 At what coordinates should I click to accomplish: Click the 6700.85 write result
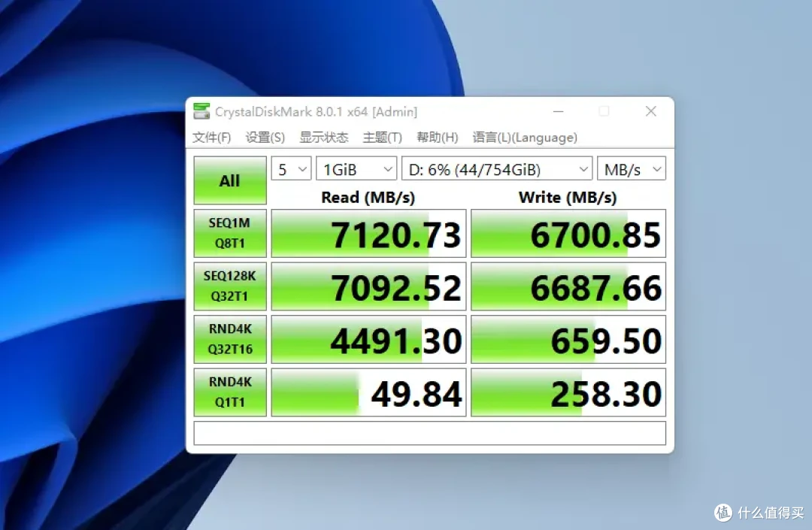coord(568,234)
